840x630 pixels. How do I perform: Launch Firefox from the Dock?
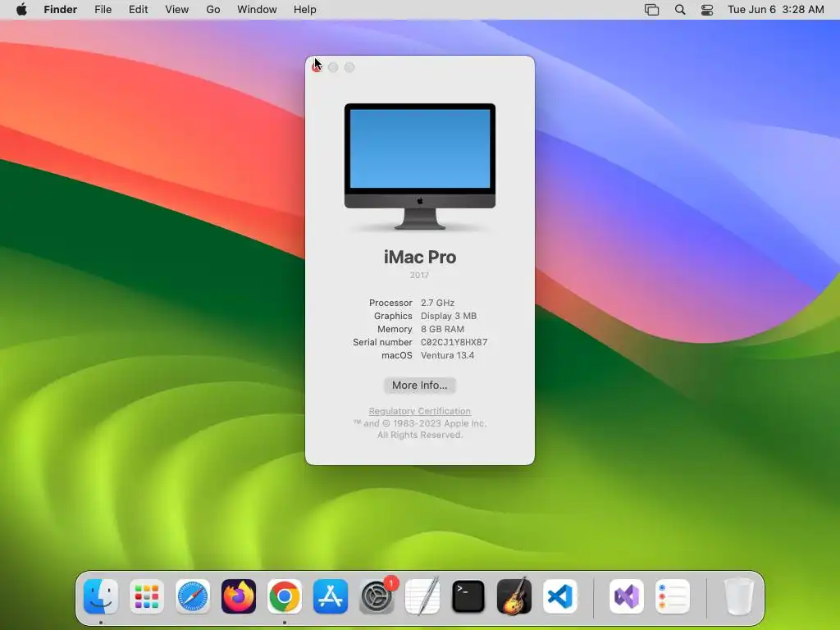pyautogui.click(x=239, y=596)
